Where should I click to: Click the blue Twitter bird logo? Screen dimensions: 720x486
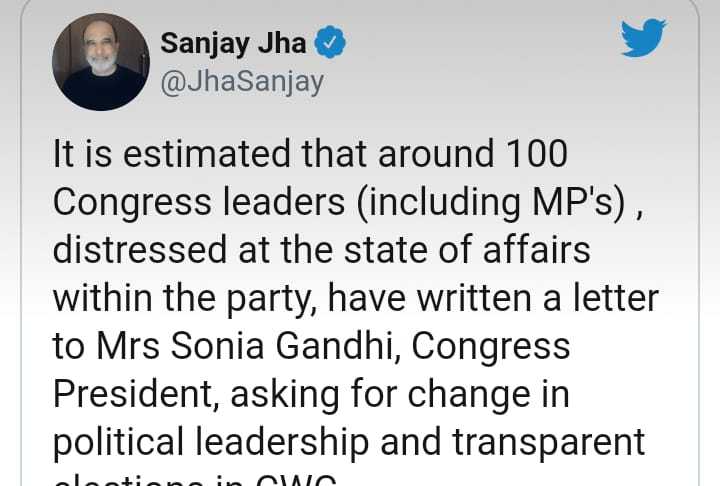coord(643,38)
